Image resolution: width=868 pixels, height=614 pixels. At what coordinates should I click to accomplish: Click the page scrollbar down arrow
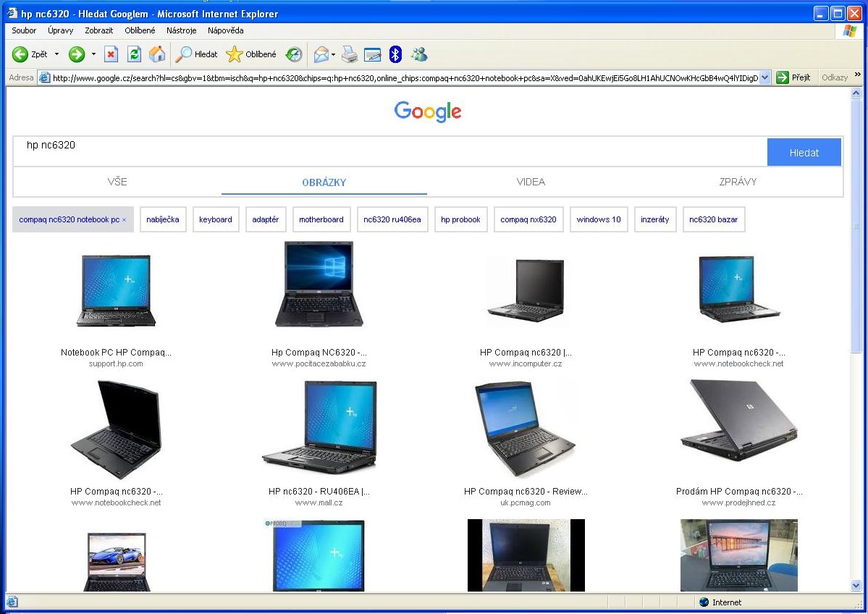coord(856,585)
